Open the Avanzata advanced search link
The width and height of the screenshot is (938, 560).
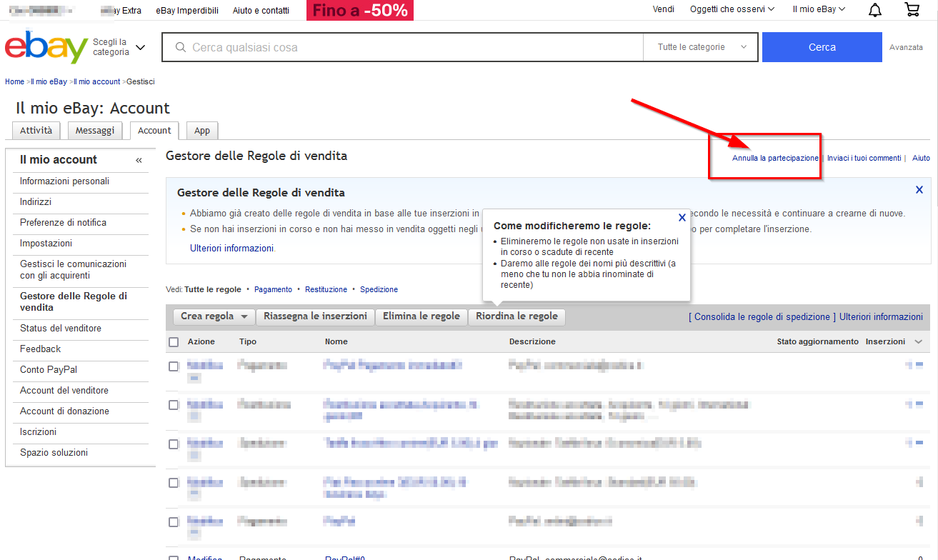906,47
